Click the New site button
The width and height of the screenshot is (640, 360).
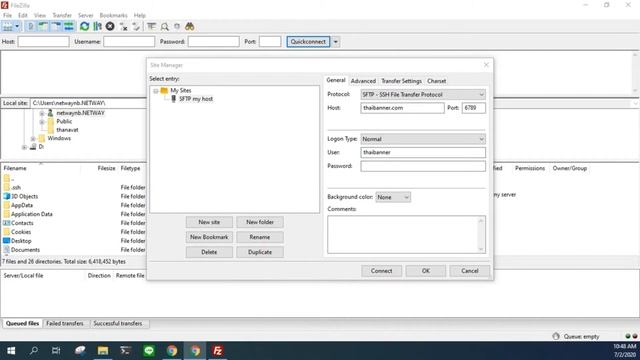coord(209,222)
